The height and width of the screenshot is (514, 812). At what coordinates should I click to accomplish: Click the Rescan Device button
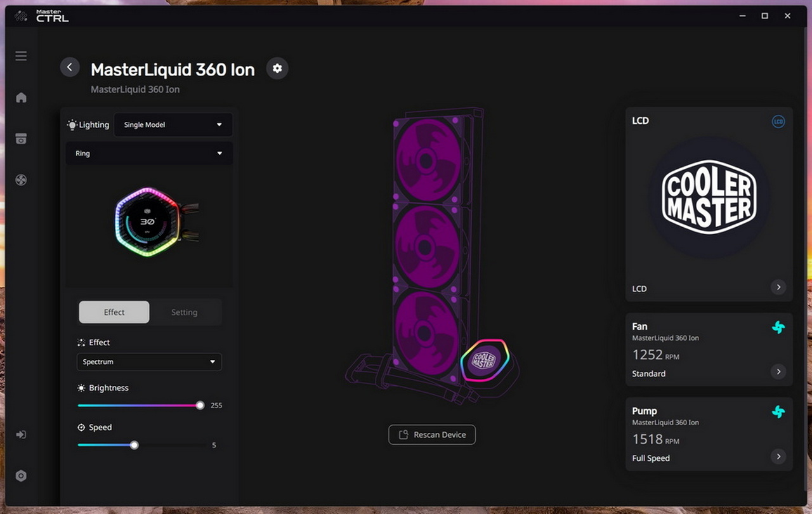(x=432, y=435)
